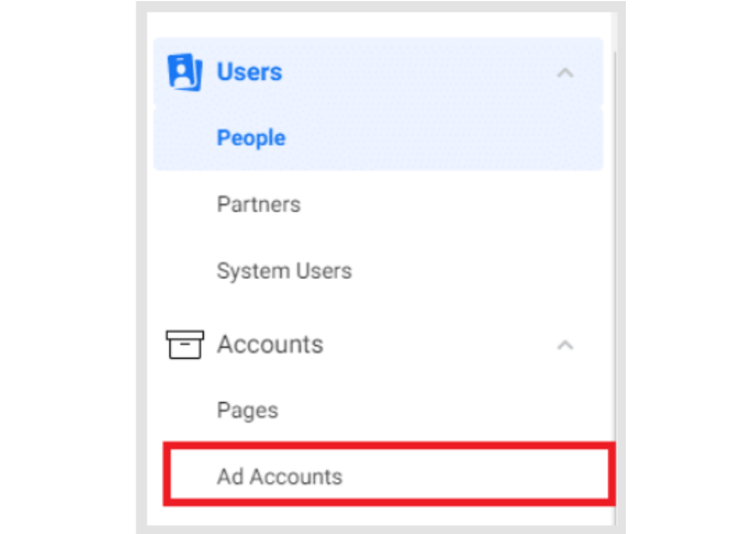
Task: Click the Users section header text
Action: (249, 71)
